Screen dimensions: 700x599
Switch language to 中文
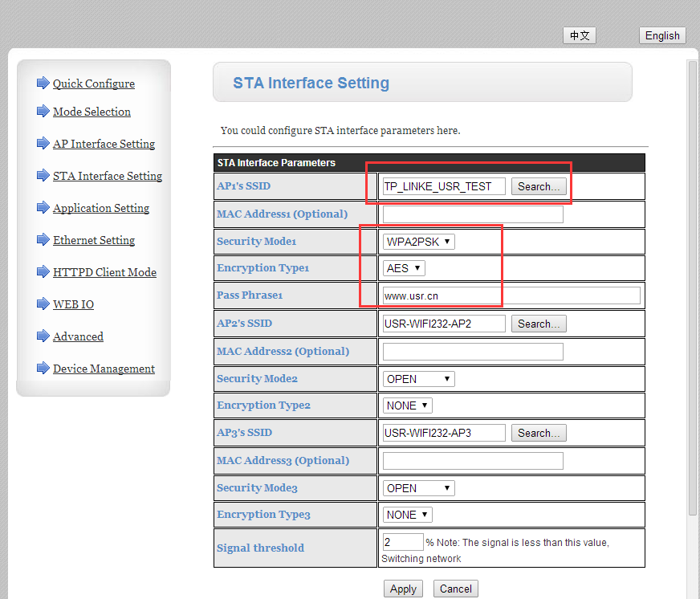579,35
